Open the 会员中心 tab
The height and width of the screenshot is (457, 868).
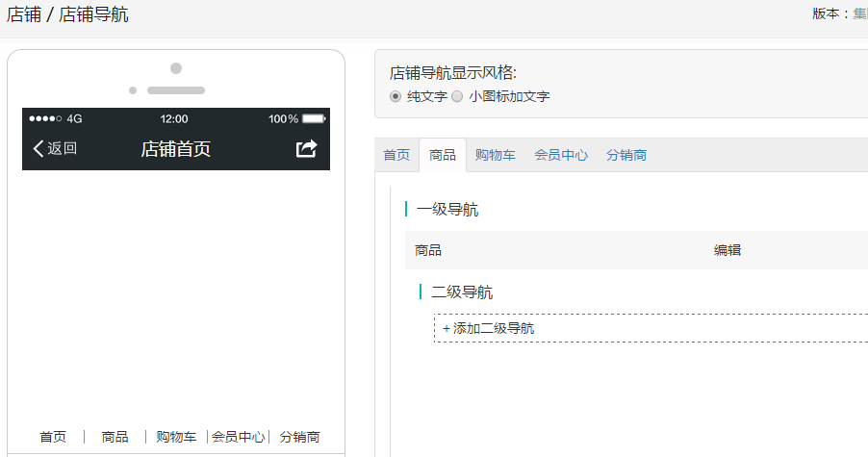point(561,155)
